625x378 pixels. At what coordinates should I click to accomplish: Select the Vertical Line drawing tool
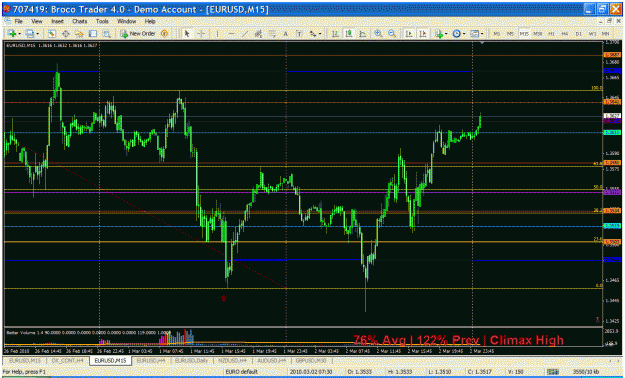(217, 34)
